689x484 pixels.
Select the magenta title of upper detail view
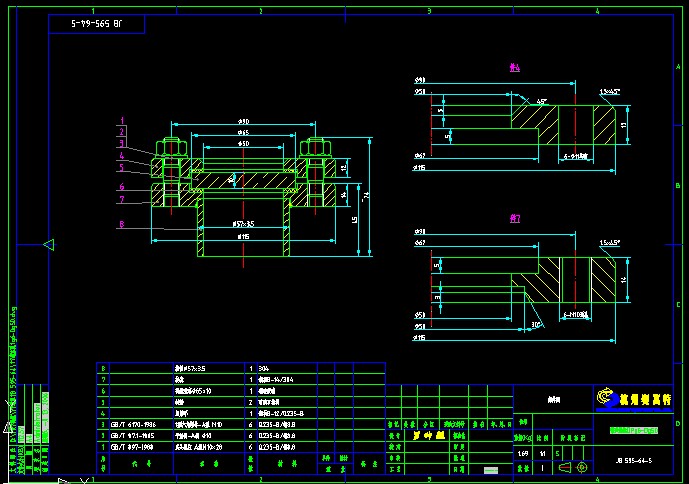pyautogui.click(x=515, y=68)
